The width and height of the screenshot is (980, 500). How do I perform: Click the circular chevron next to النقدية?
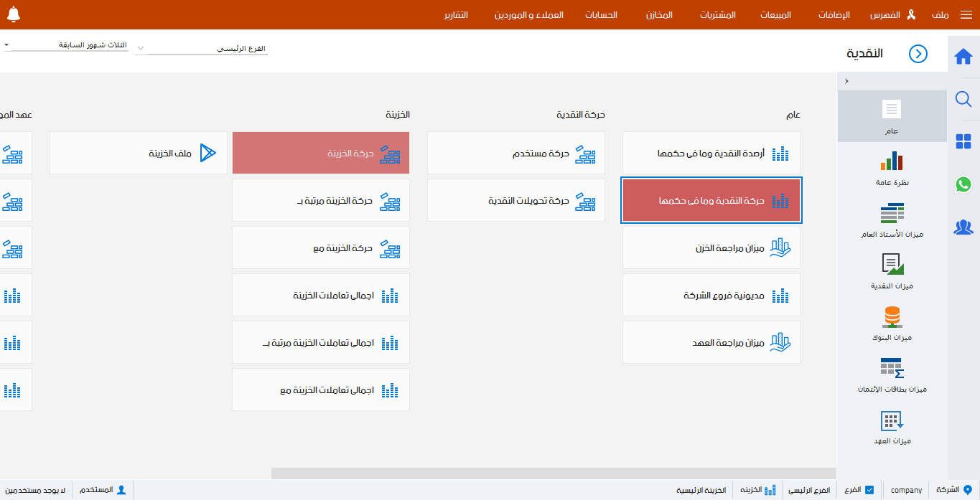918,54
